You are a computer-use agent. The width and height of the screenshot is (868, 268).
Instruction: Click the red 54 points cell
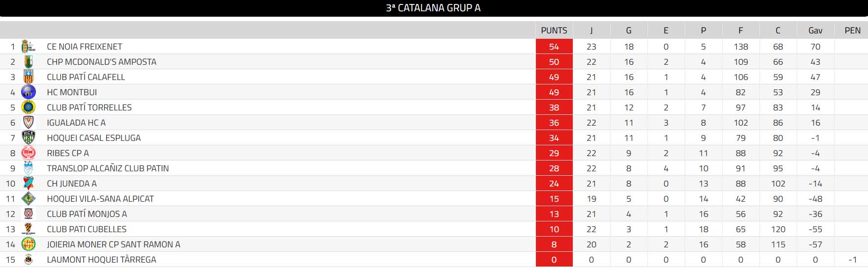(554, 47)
